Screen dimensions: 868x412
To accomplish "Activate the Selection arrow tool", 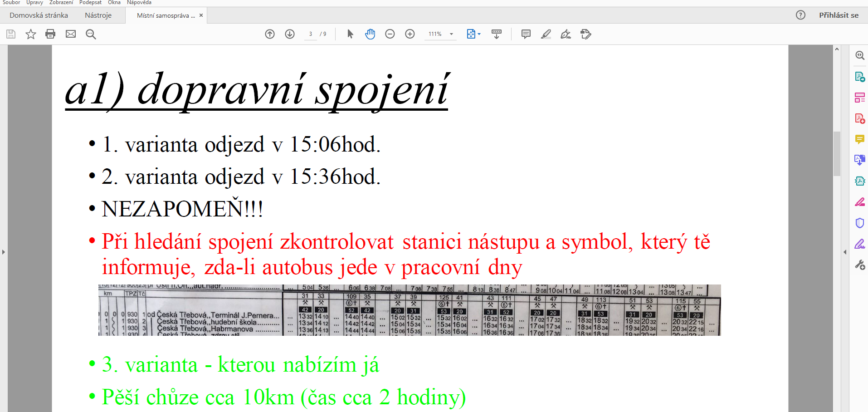I will [350, 34].
